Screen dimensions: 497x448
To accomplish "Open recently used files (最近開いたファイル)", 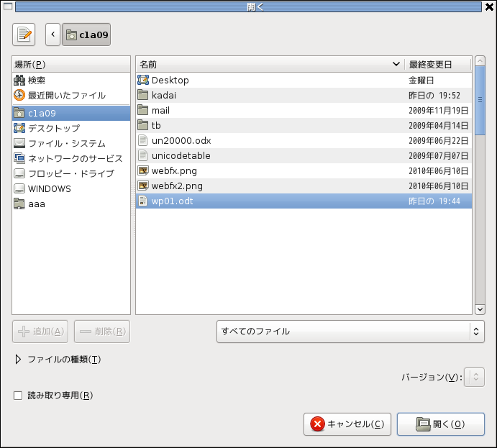I will [66, 96].
